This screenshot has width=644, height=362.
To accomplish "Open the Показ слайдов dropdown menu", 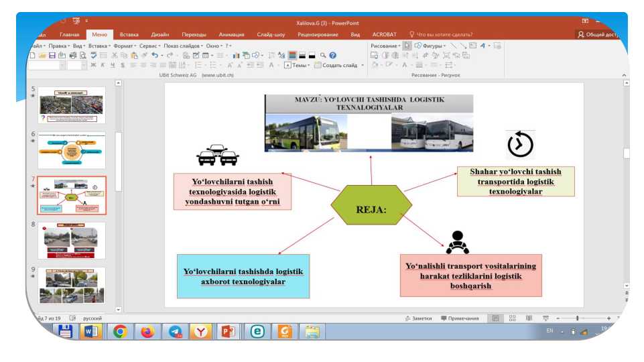I will [x=181, y=46].
